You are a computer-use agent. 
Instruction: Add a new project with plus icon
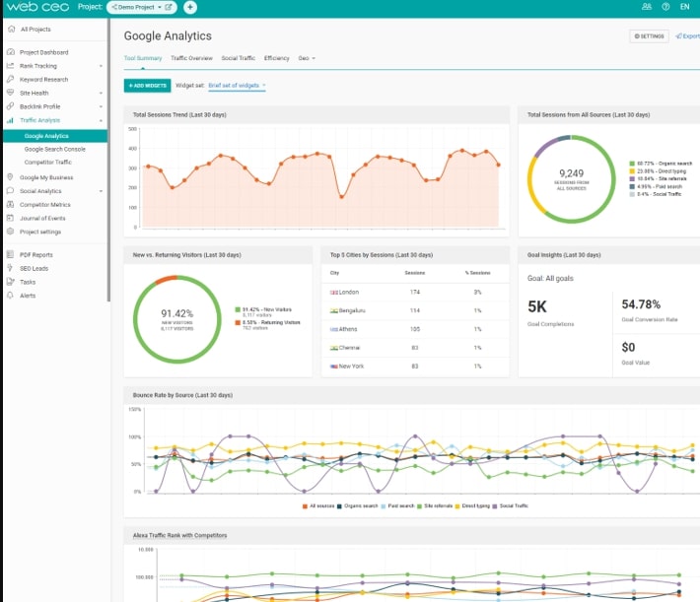tap(190, 7)
